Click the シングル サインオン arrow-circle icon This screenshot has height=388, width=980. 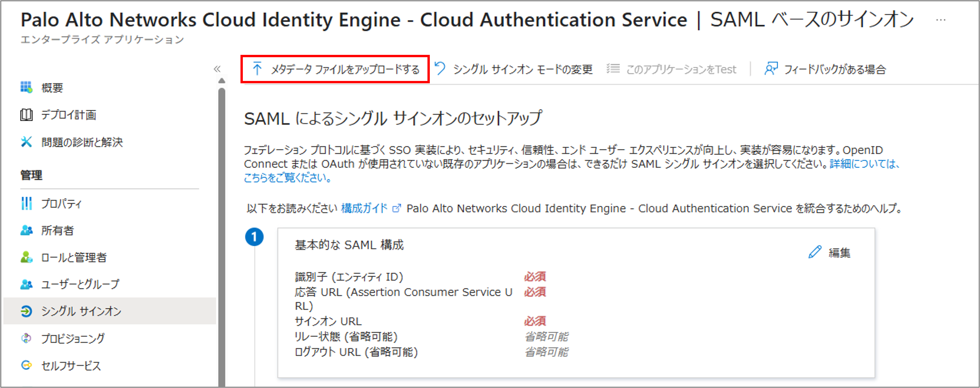[x=26, y=311]
